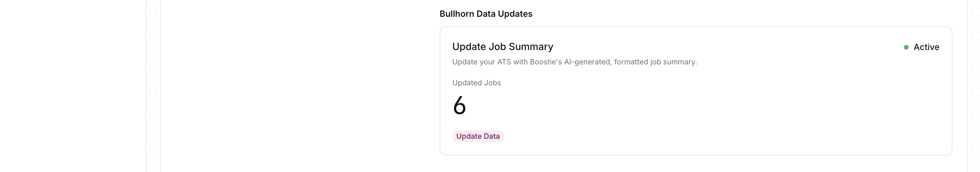Image resolution: width=980 pixels, height=172 pixels.
Task: Click the left dotted vertical divider strip
Action: [x=153, y=86]
